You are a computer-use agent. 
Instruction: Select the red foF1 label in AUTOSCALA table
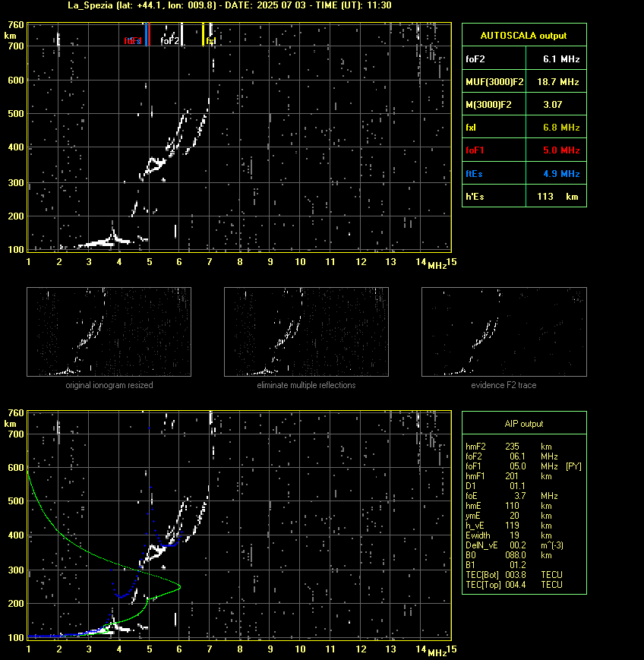coord(475,150)
